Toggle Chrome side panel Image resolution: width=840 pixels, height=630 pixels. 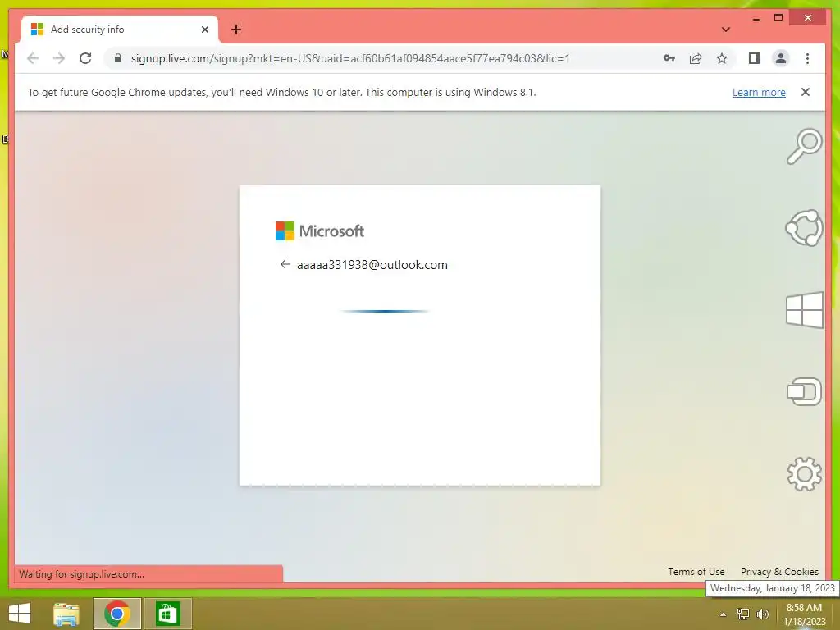755,58
